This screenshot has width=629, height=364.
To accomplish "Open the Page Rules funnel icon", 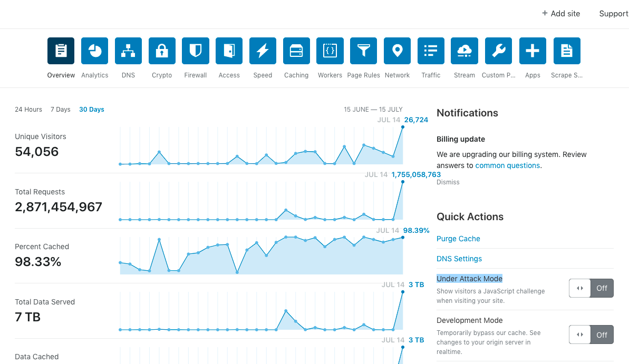I will [x=363, y=51].
